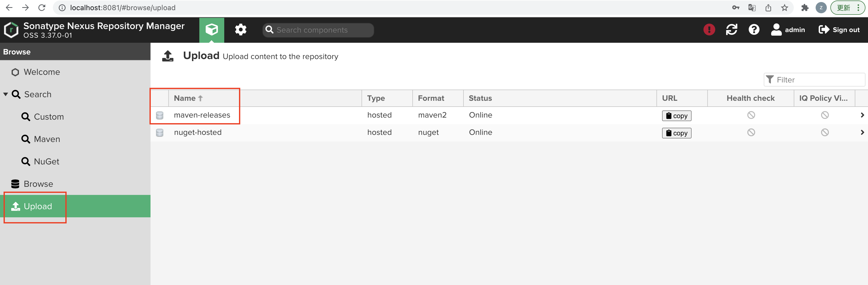
Task: Click the maven-releases database icon
Action: tap(160, 115)
